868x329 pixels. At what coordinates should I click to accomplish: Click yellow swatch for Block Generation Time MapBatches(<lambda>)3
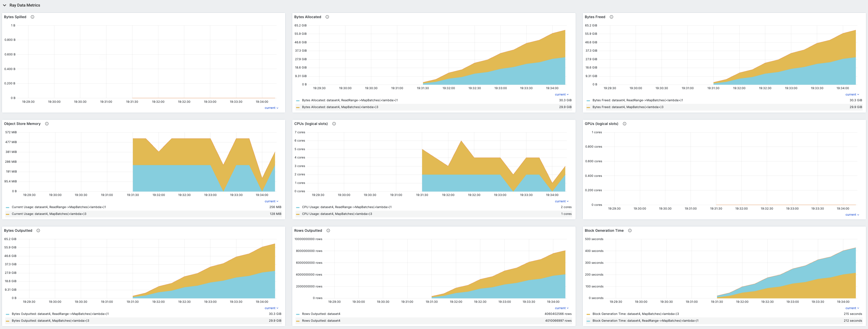588,314
